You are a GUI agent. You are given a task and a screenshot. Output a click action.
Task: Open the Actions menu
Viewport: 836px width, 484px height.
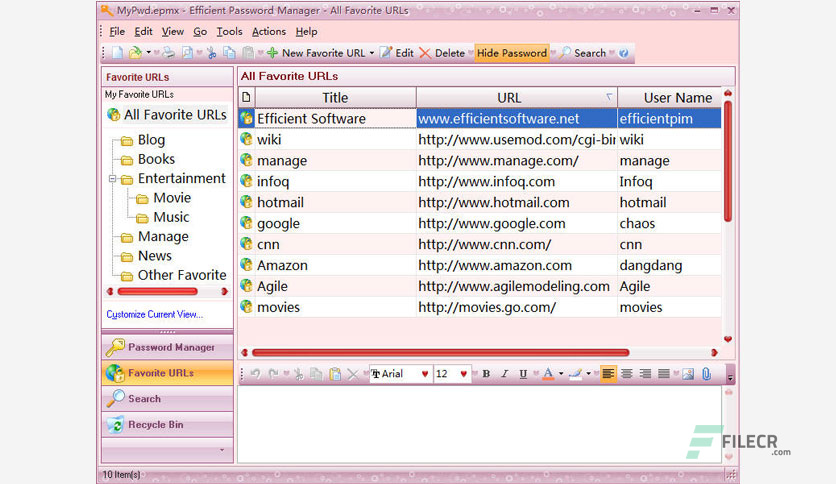[269, 31]
